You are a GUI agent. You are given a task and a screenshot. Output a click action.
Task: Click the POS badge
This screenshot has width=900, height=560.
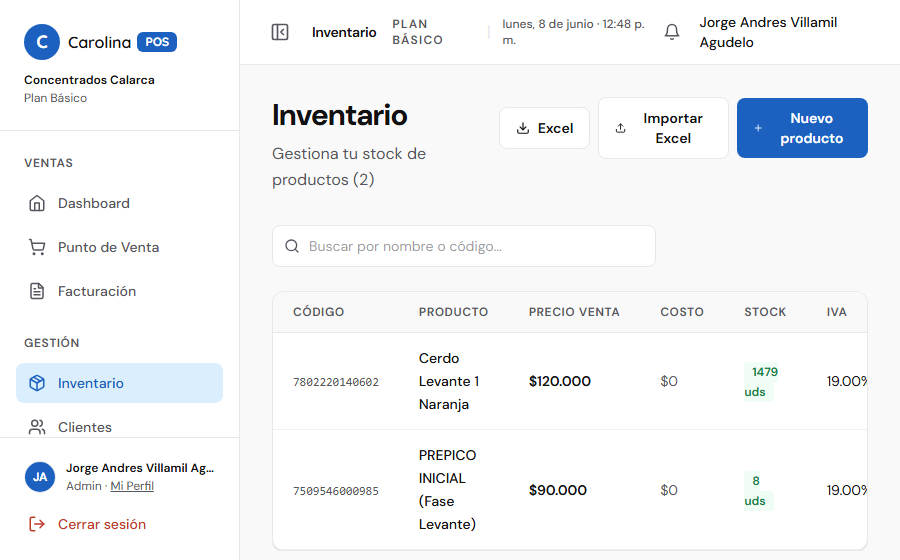click(157, 42)
